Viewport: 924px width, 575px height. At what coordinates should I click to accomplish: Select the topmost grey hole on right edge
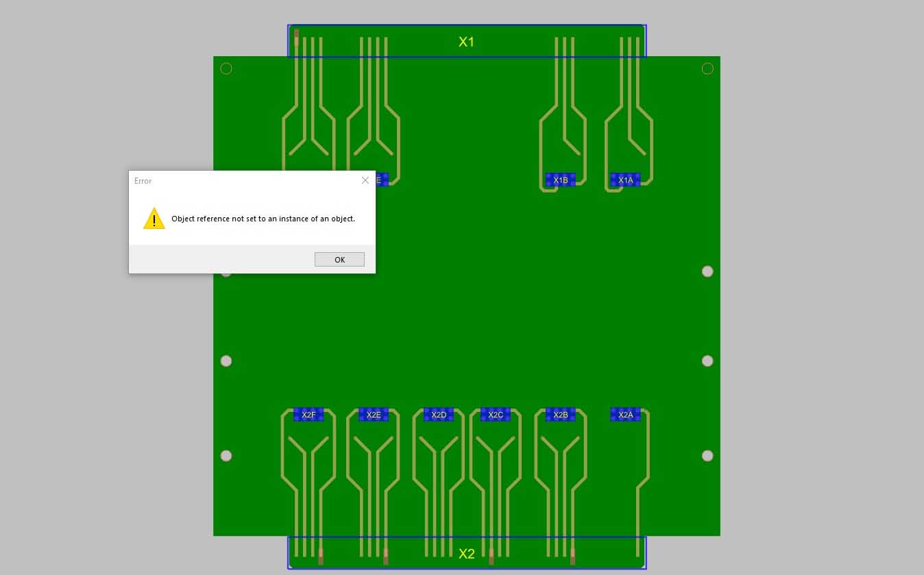707,271
